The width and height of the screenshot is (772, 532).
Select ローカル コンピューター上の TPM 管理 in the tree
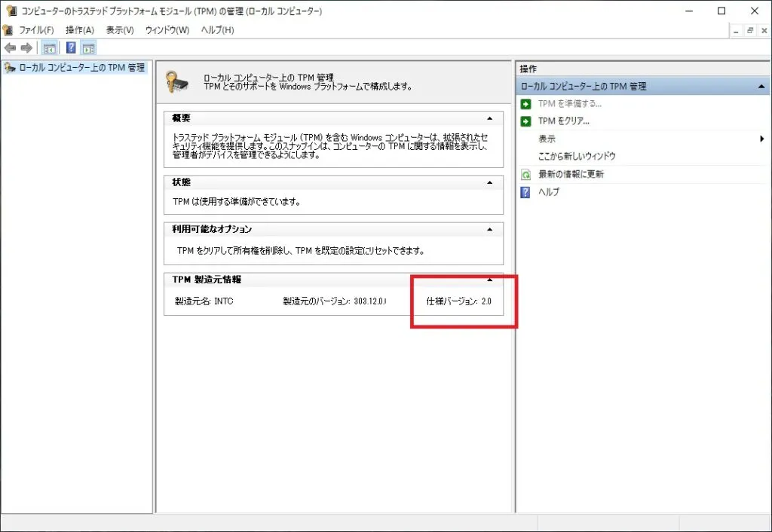81,68
